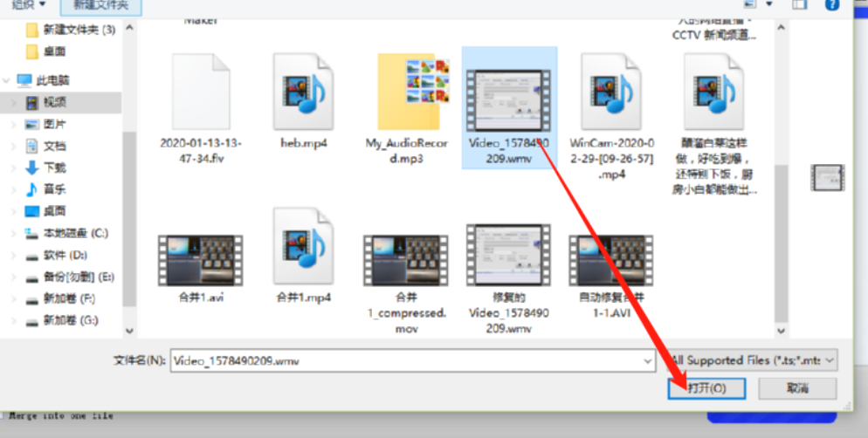
Task: Collapse the 此电脑 tree node
Action: tap(7, 81)
